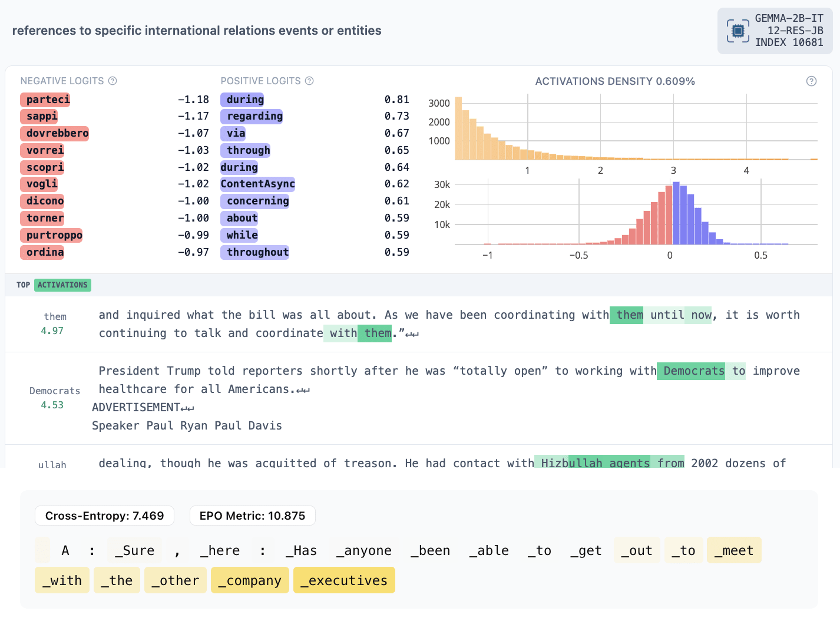Click the Cross-Entropy 7.469 badge

coord(104,516)
